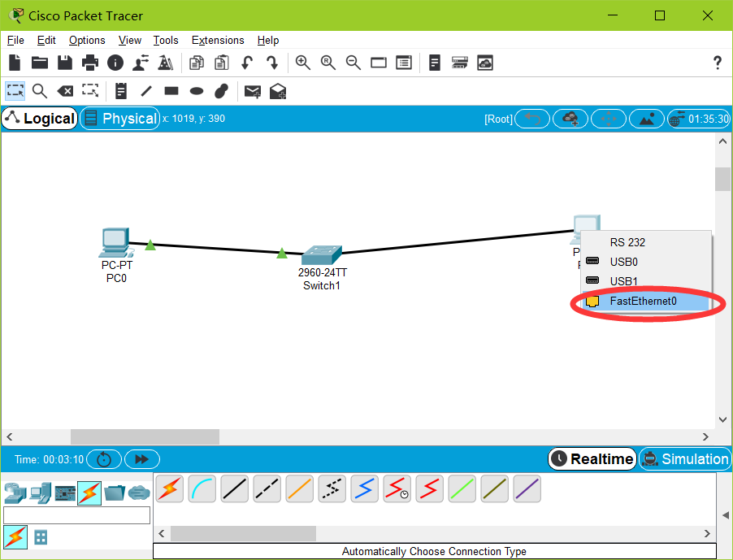Choose the USB0 port
This screenshot has width=733, height=560.
click(x=646, y=262)
